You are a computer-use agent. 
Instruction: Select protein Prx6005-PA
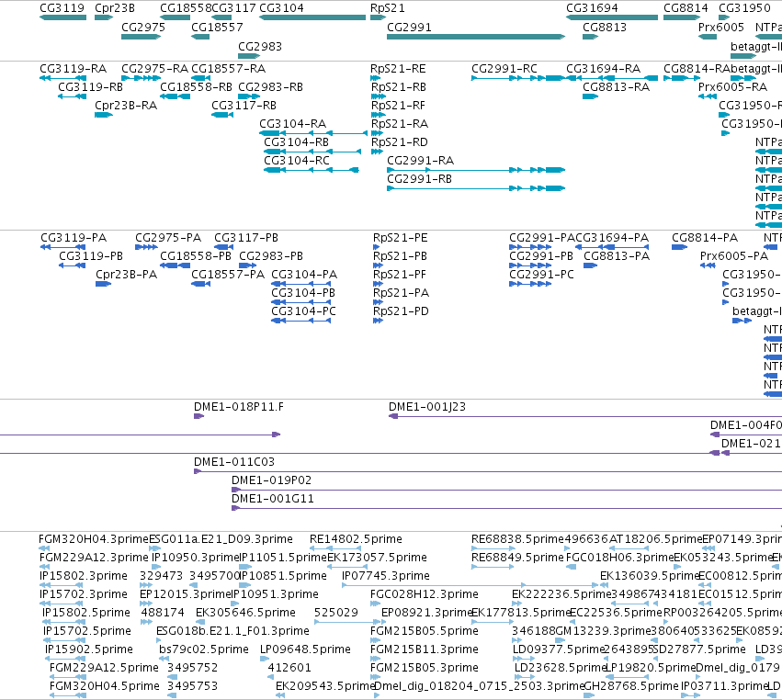(x=708, y=265)
